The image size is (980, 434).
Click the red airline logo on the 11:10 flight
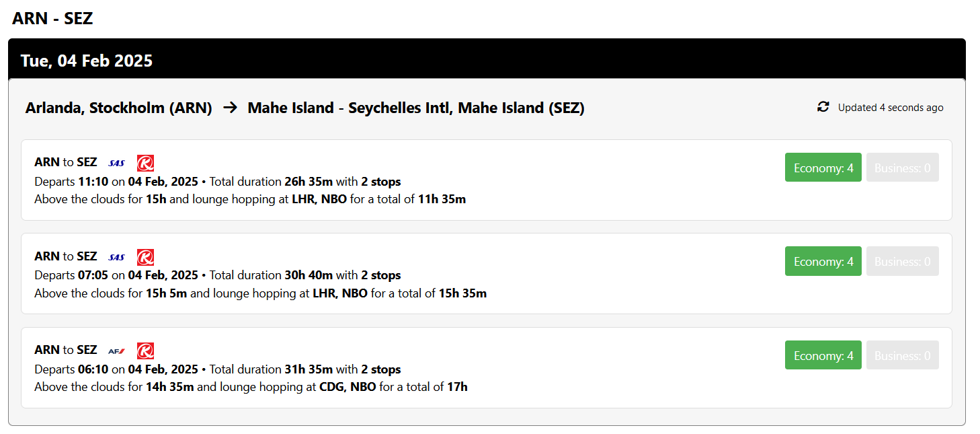145,163
